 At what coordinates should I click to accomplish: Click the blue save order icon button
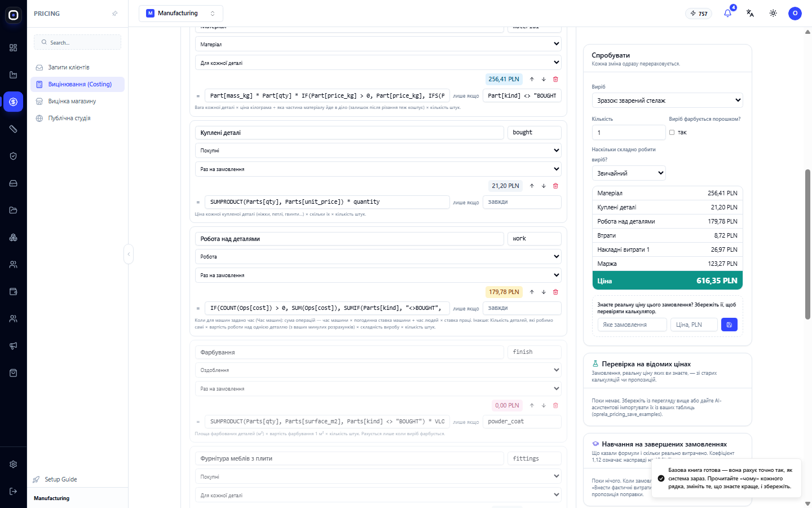(729, 325)
